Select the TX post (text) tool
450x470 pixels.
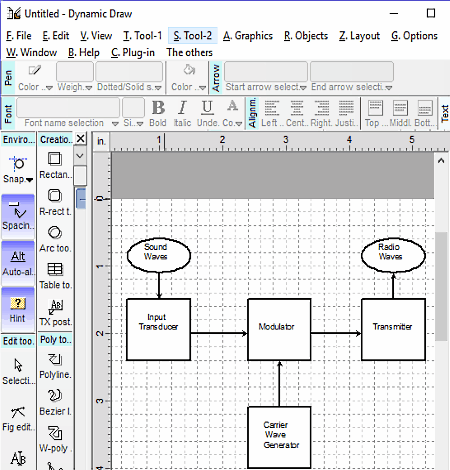tap(55, 312)
